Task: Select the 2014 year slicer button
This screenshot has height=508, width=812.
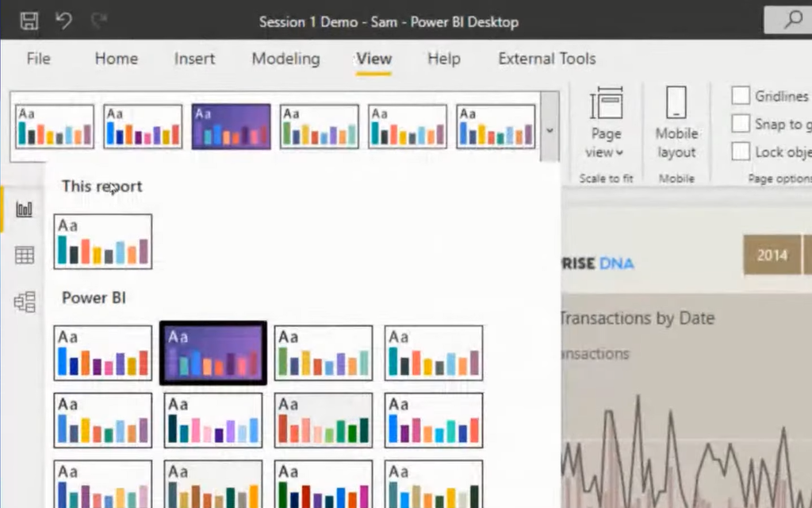Action: tap(772, 255)
